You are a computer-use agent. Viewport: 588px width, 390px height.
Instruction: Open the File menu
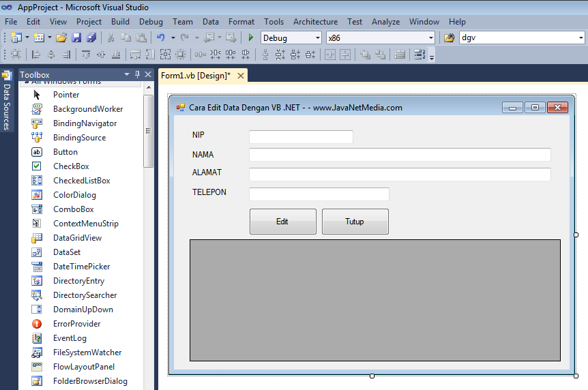pos(11,22)
